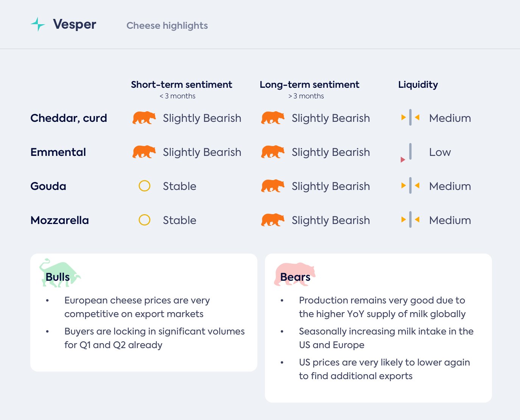The image size is (520, 420).
Task: Click the Short-term sentiment column header
Action: tap(181, 85)
